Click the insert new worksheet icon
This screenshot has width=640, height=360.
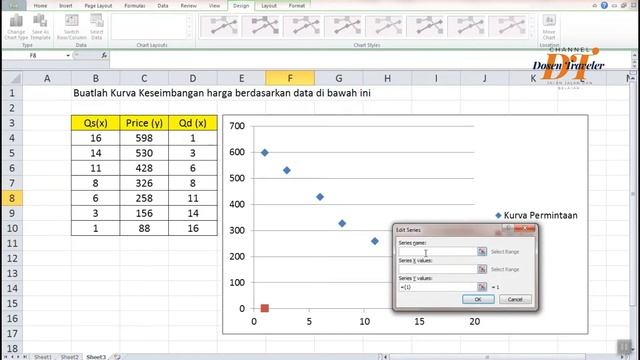[117, 357]
